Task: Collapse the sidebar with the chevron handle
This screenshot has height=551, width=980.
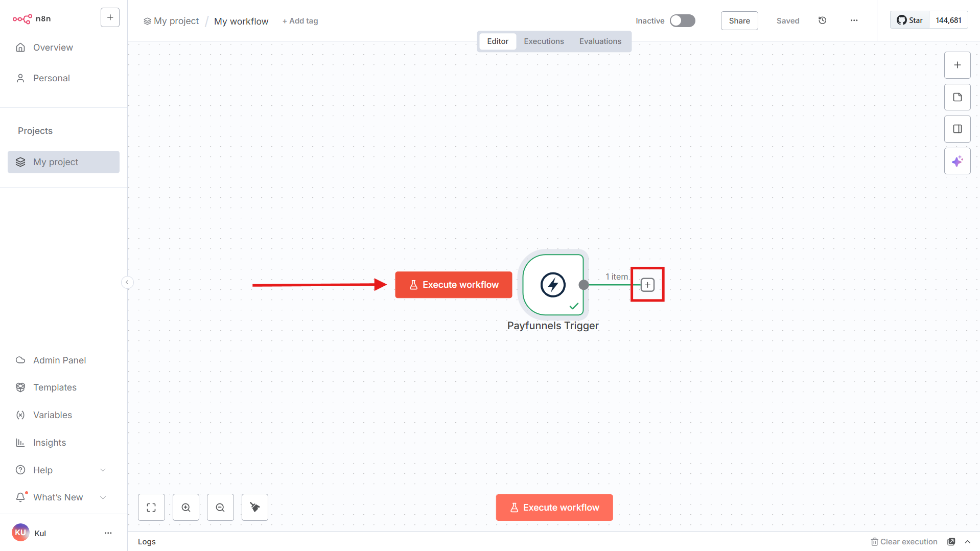Action: tap(127, 283)
